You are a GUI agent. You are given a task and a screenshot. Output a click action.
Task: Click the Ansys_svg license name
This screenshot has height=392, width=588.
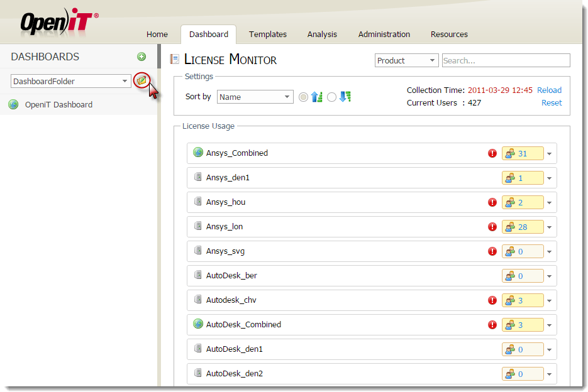tap(225, 251)
